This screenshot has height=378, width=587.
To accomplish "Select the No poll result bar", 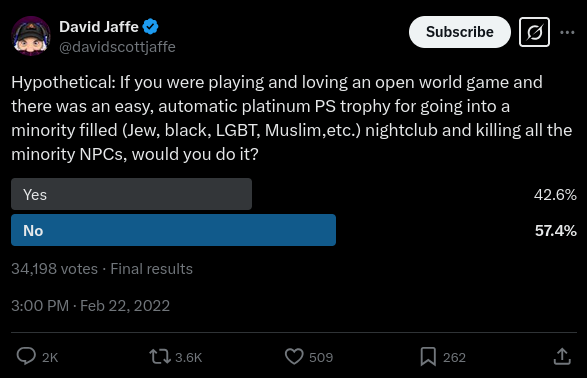I will [173, 230].
